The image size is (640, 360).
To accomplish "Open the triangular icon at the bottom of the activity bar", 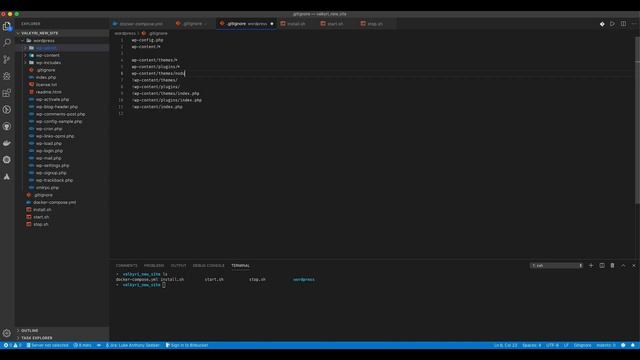I will tap(7, 177).
